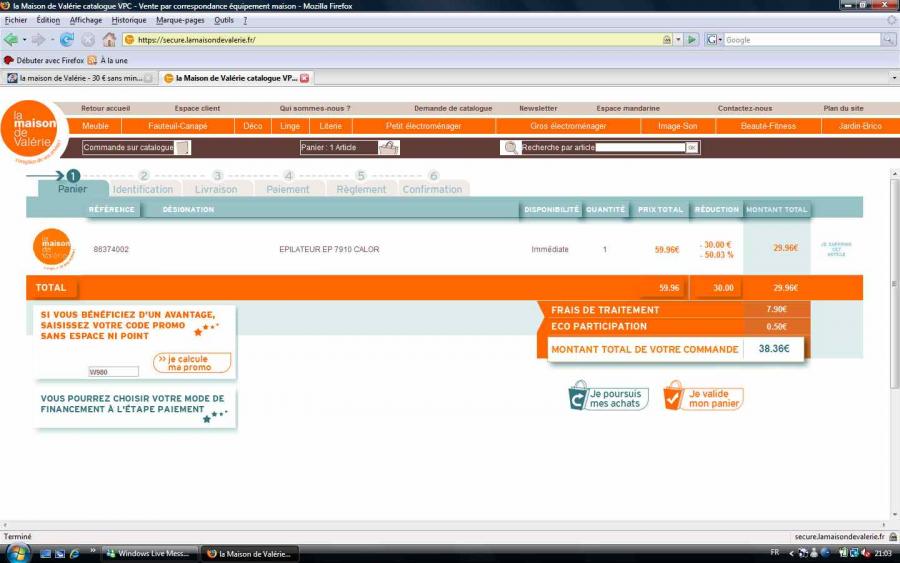Screen dimensions: 900x563
Task: Click 'je calcule ma promo' button
Action: tap(192, 363)
